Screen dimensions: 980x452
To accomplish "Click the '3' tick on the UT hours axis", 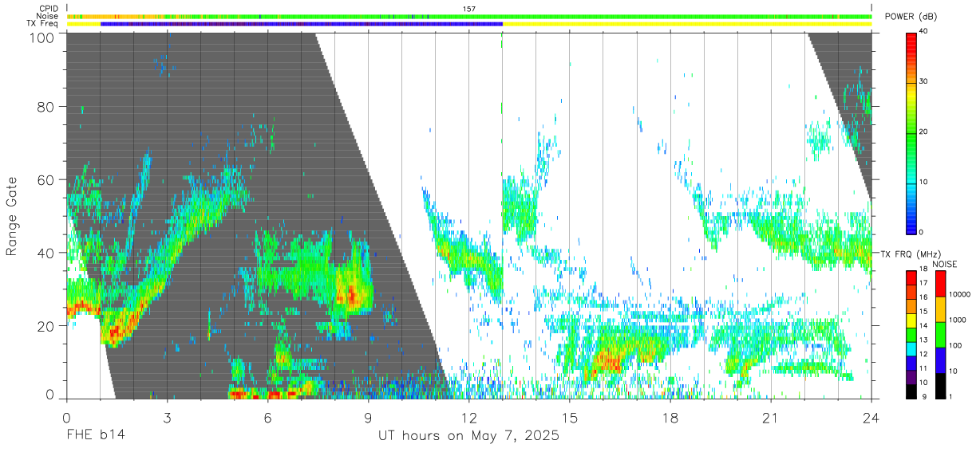I will tap(167, 418).
